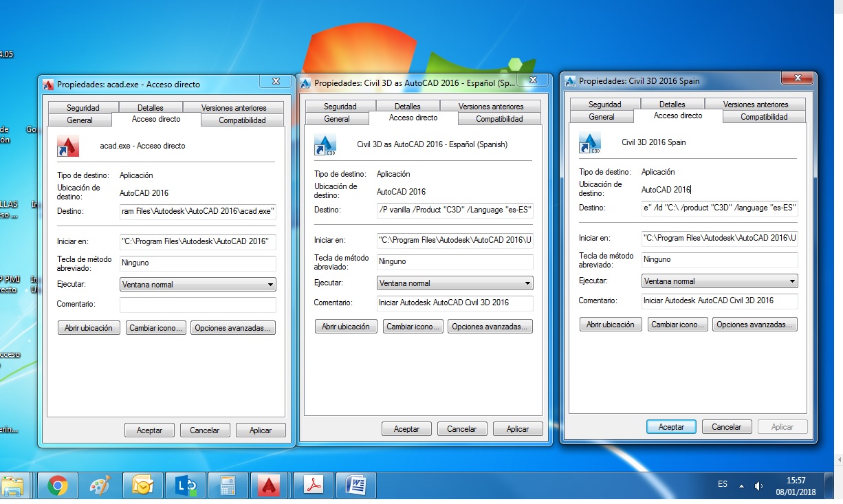The height and width of the screenshot is (504, 843).
Task: Open Detalles tab in Civil 3D as AutoCAD dialog
Action: (408, 107)
